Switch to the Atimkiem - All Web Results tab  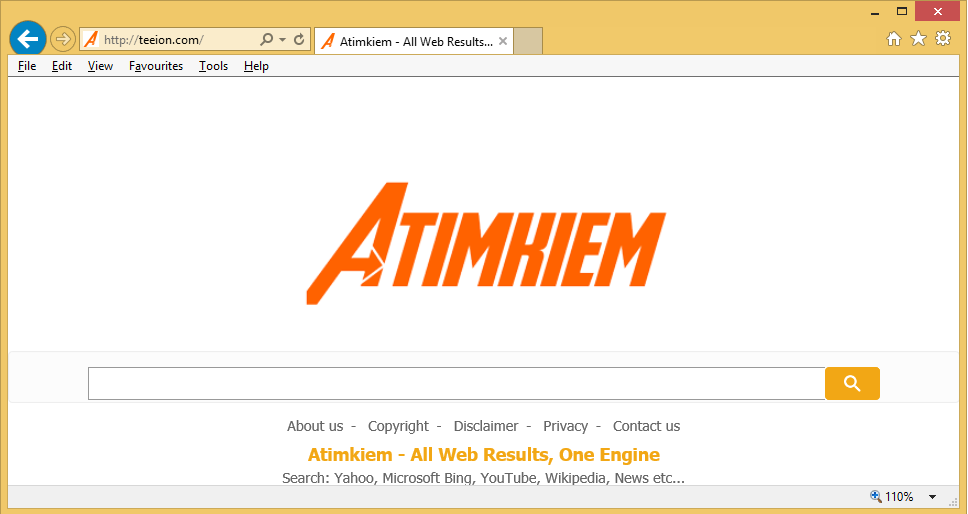pos(414,41)
